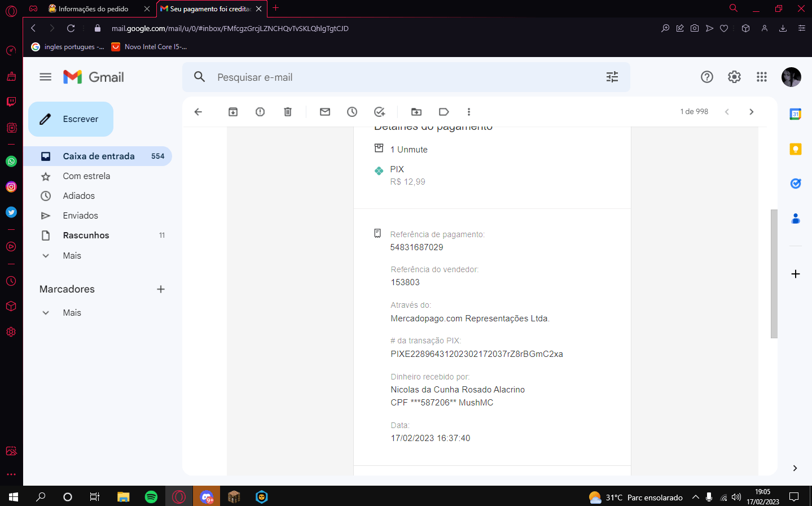Image resolution: width=812 pixels, height=506 pixels.
Task: Report email as spam
Action: [260, 112]
